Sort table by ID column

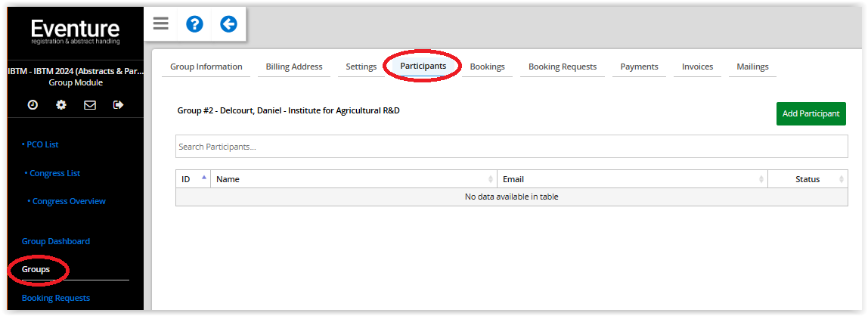point(194,178)
